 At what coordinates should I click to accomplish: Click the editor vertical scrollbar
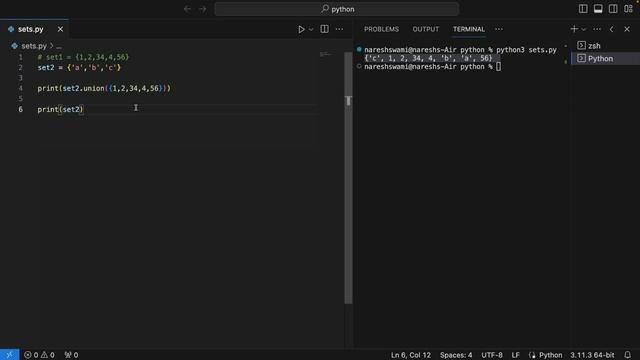pos(348,178)
